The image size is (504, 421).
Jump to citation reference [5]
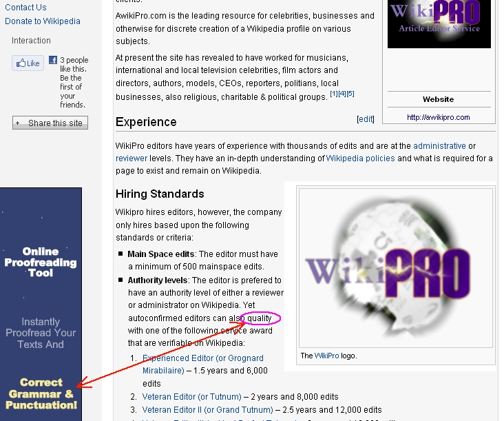pos(350,94)
